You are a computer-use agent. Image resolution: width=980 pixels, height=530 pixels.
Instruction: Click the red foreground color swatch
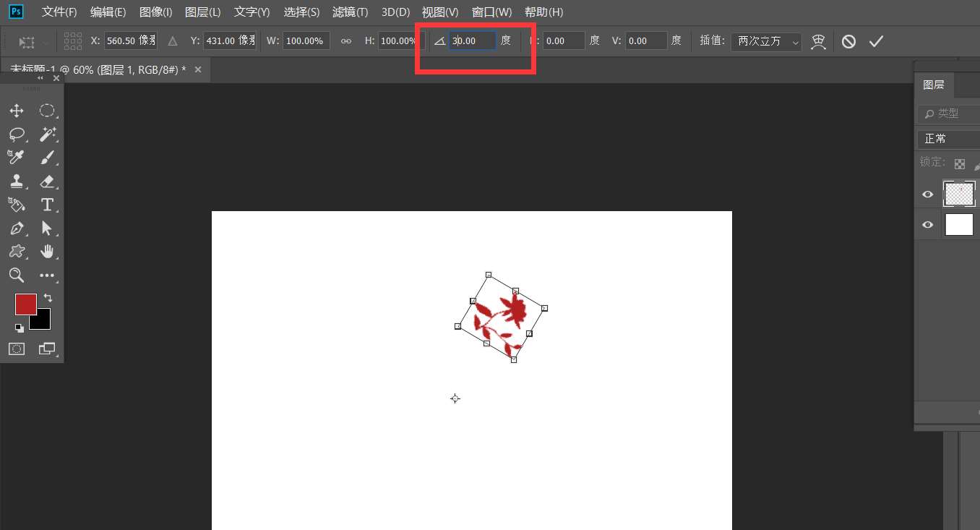(x=25, y=304)
